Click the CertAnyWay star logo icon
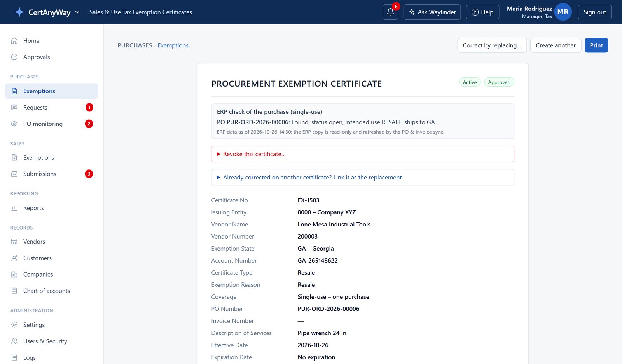The image size is (622, 364). point(19,12)
